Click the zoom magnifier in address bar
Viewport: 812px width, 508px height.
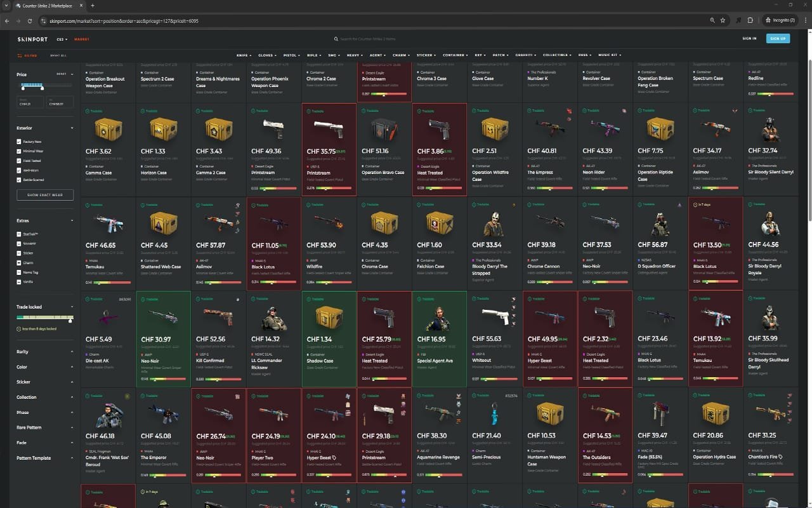tap(712, 20)
